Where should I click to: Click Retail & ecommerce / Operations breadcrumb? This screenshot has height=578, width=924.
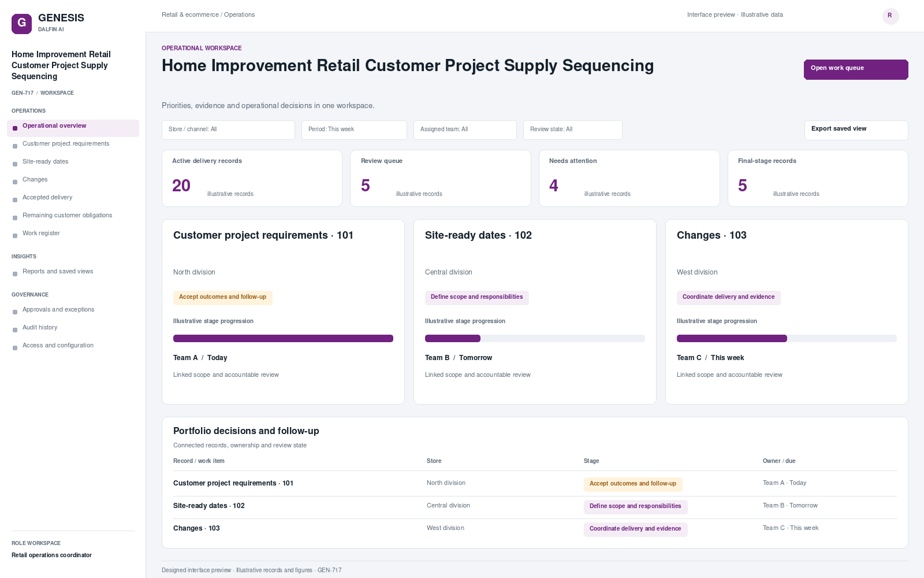208,15
